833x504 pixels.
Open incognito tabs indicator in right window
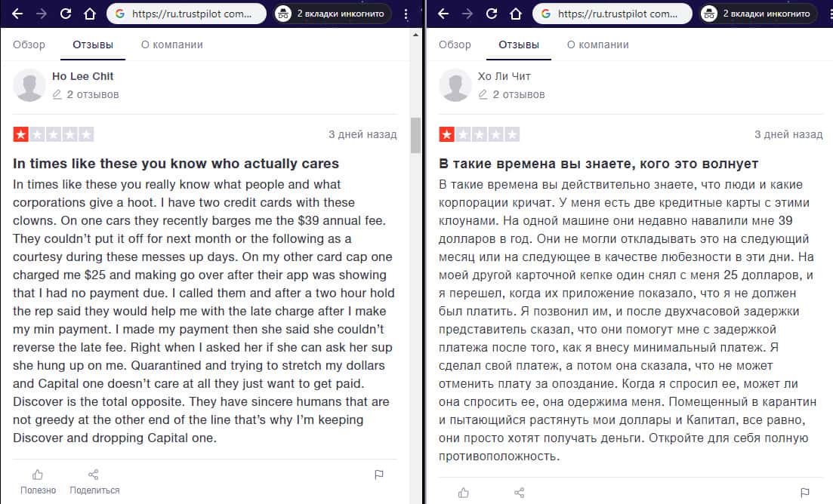pos(759,14)
